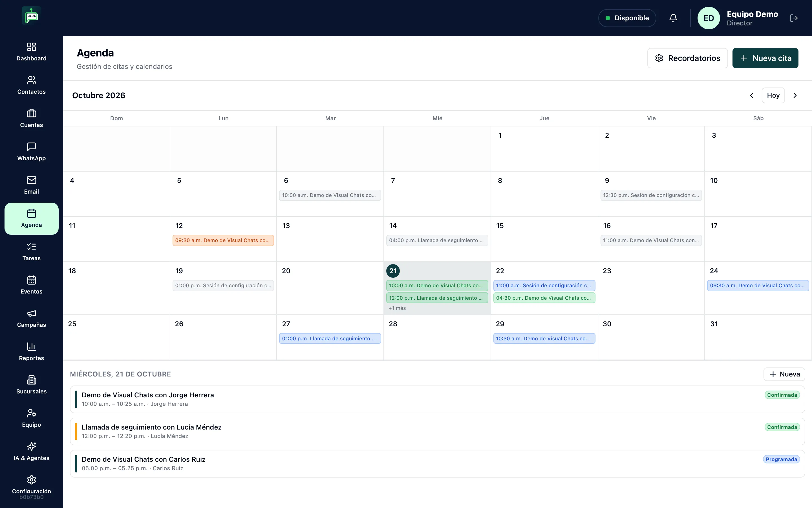Open ED user avatar
Screen dimensions: 812x508
pyautogui.click(x=708, y=18)
